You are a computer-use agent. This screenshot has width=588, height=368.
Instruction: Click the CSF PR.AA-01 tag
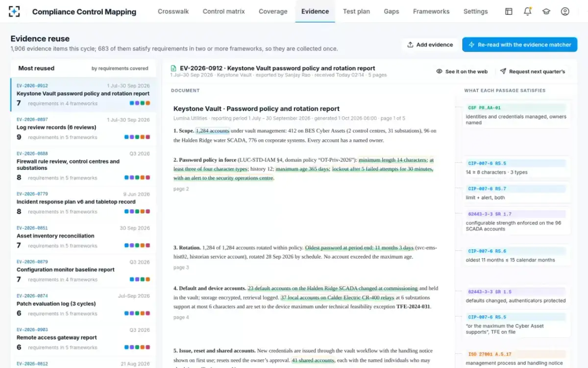pos(515,107)
